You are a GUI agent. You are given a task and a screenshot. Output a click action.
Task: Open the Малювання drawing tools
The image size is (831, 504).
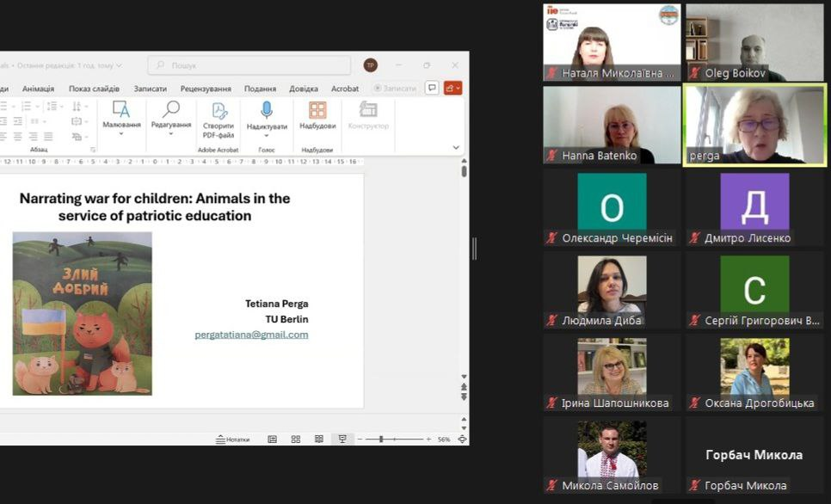click(121, 116)
